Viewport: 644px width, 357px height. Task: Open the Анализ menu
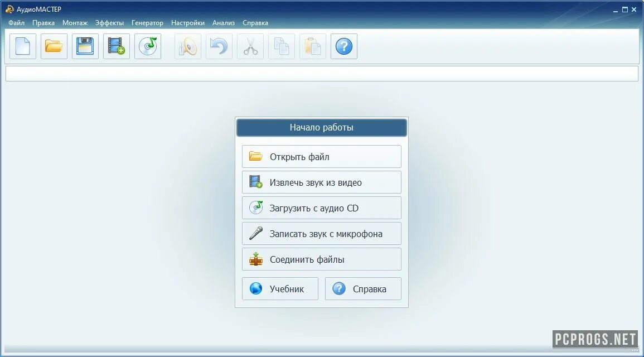coord(224,23)
